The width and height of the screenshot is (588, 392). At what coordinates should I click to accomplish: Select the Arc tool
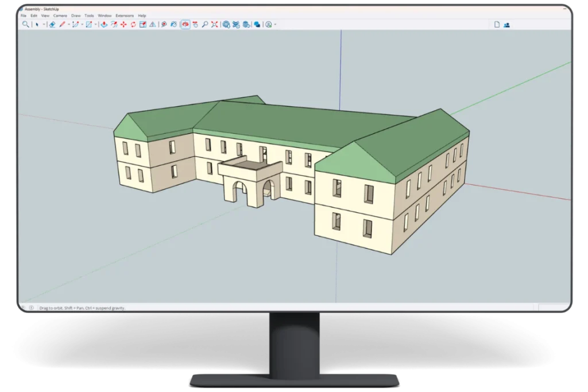75,24
